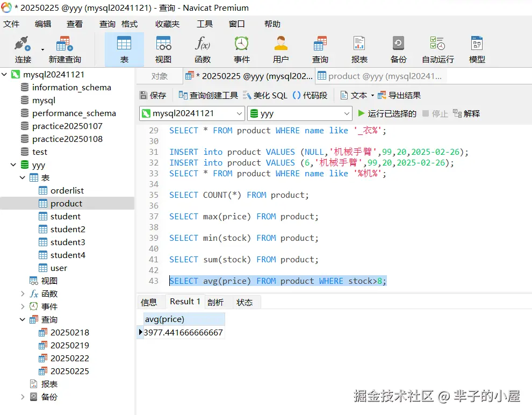Image resolution: width=532 pixels, height=415 pixels.
Task: Open 查询创建工具 query builder
Action: click(208, 95)
